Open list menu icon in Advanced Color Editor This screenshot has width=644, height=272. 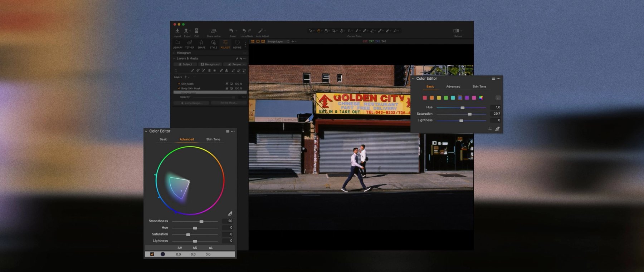point(228,131)
